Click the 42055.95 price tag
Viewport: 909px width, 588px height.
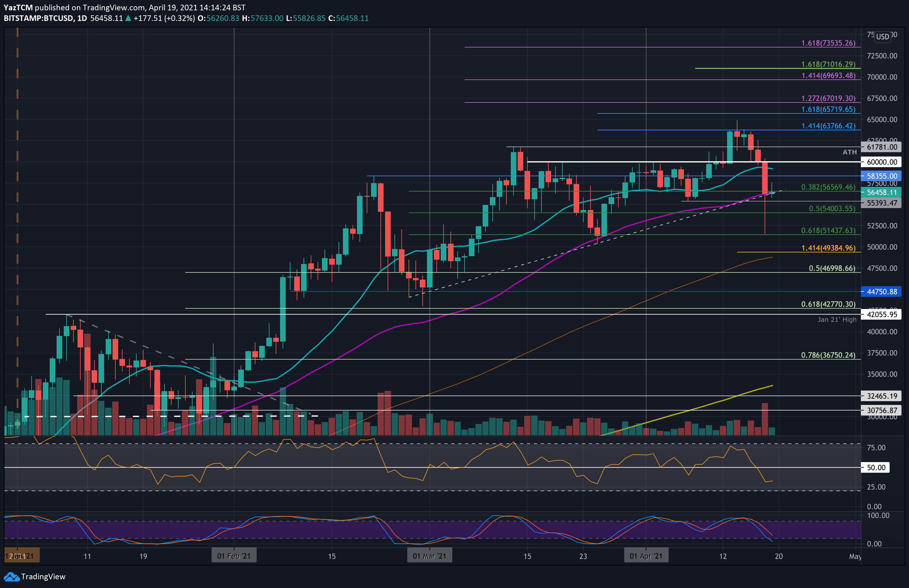pos(881,315)
